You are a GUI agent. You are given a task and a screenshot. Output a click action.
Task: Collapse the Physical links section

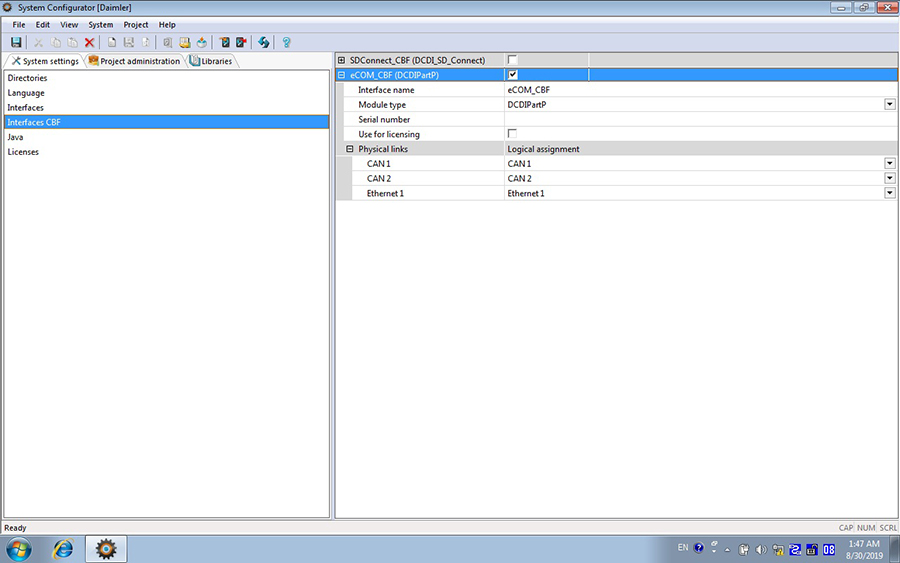350,149
